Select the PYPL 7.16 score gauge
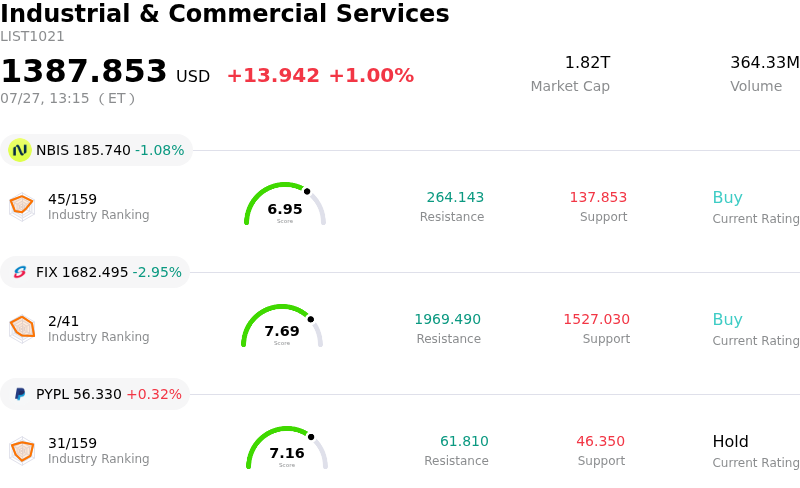The image size is (800, 488). tap(287, 448)
